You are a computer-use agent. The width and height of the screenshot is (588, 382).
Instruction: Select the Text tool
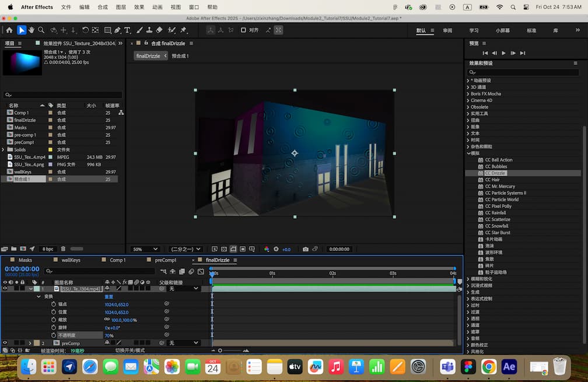pos(127,30)
